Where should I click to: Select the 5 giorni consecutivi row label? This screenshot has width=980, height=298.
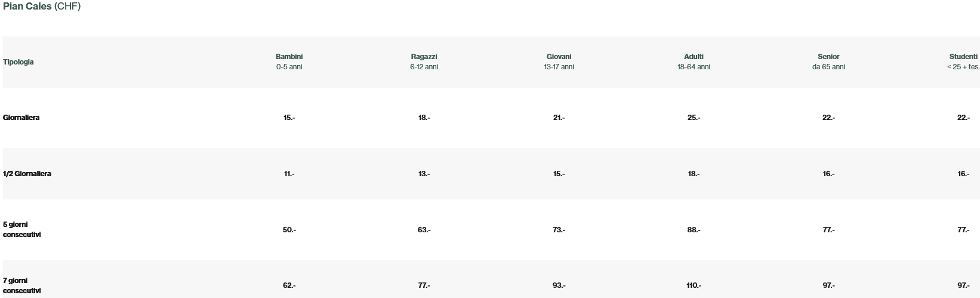[22, 230]
